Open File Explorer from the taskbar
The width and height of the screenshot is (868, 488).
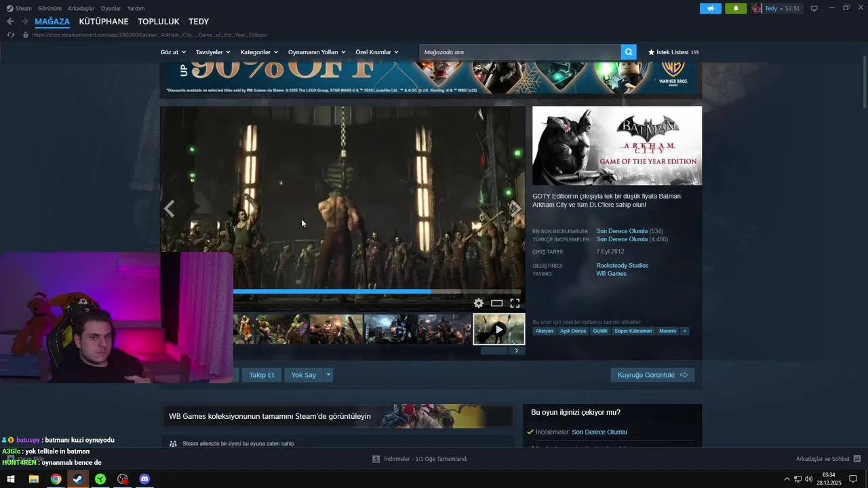(x=33, y=479)
